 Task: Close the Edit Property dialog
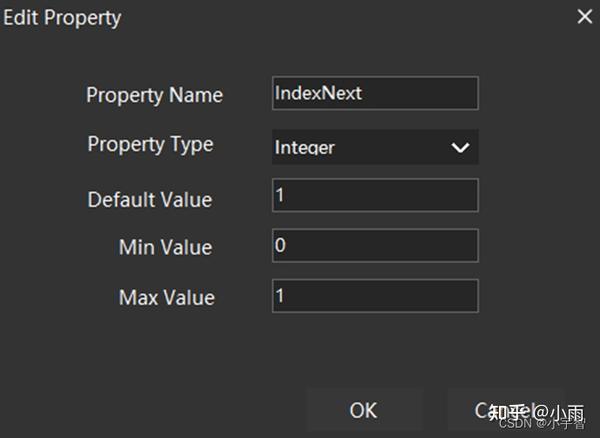tap(584, 17)
